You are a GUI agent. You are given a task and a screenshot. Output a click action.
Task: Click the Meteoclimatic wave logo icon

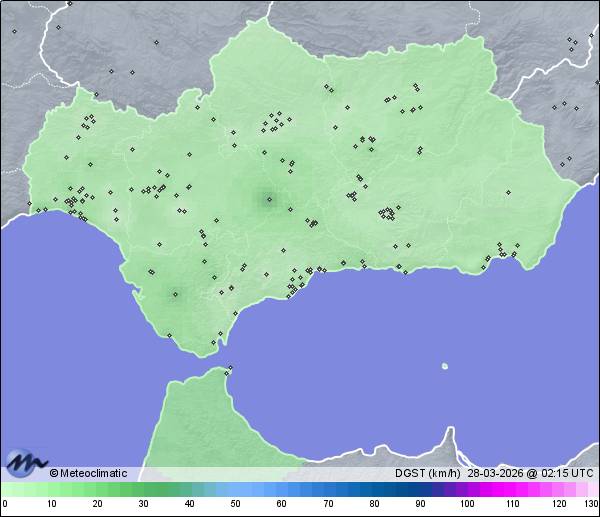[x=23, y=462]
